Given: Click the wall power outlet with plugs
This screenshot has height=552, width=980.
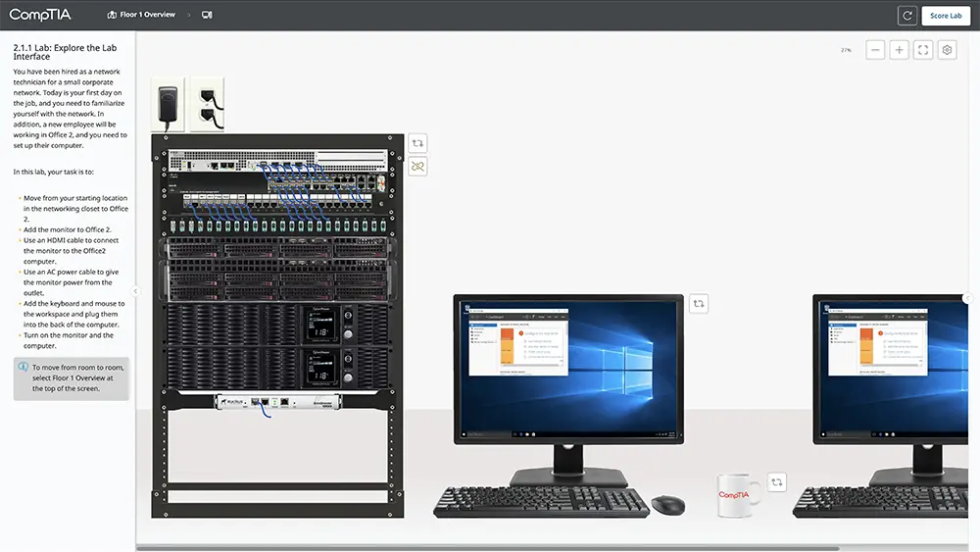Looking at the screenshot, I should (x=207, y=104).
